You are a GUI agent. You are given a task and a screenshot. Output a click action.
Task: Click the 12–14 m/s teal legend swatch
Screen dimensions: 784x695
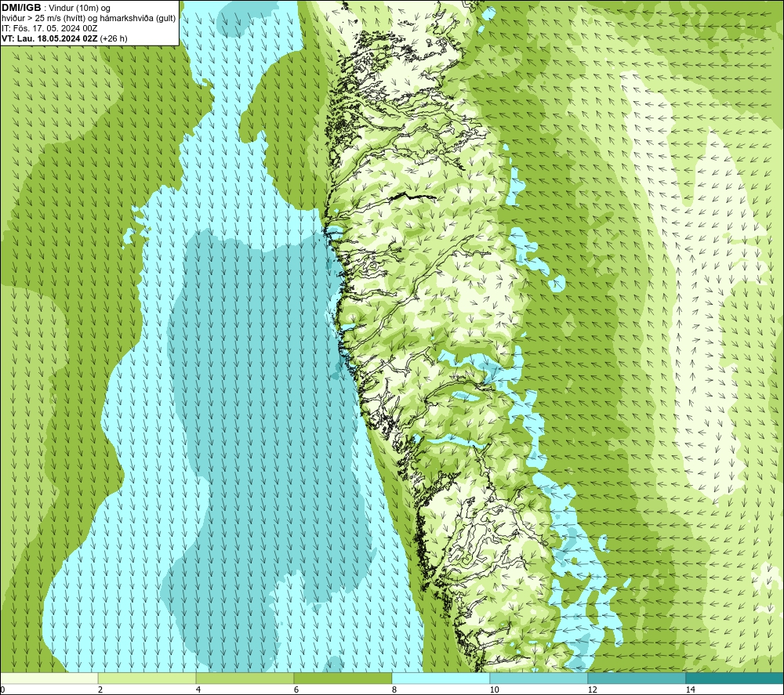coord(637,679)
